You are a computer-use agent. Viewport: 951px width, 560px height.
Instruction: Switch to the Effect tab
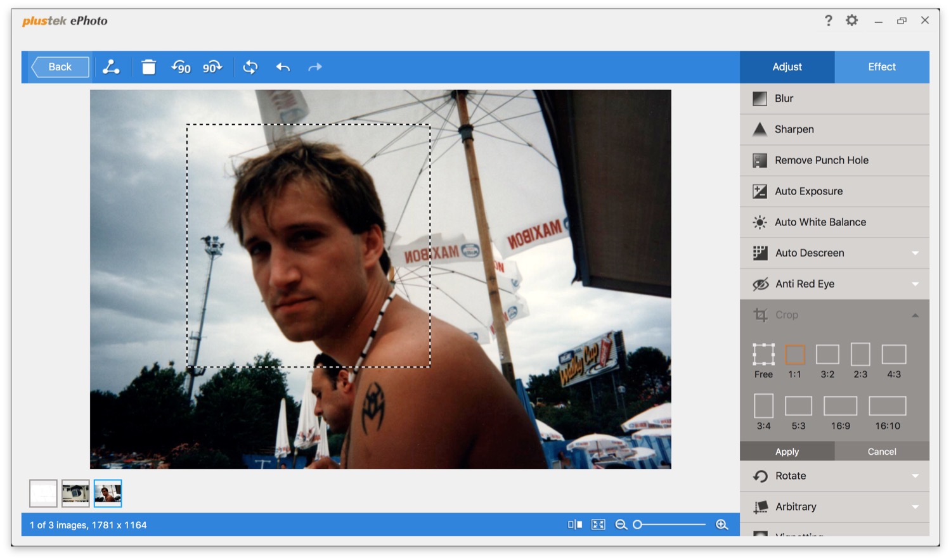tap(881, 67)
